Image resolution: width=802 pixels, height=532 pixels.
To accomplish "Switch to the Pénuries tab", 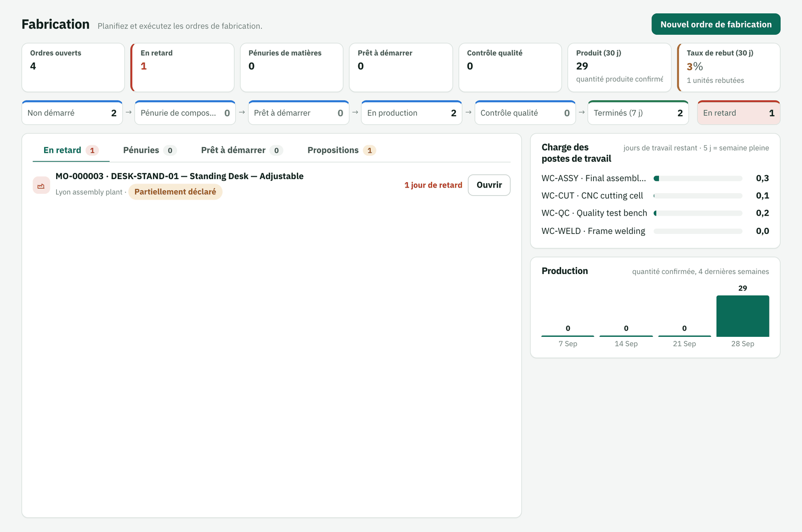I will [149, 150].
